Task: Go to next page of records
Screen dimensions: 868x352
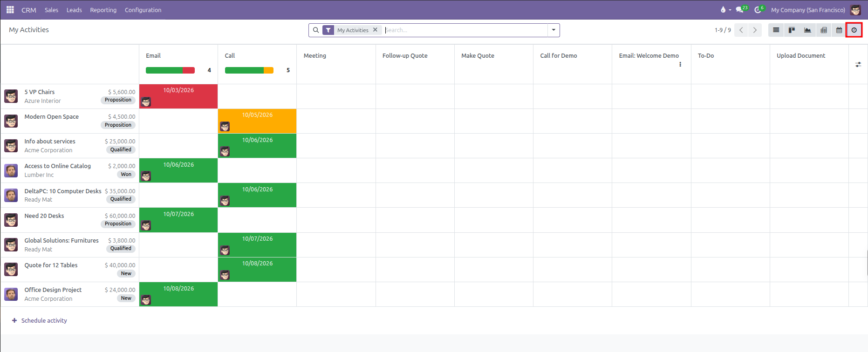Action: [x=755, y=30]
